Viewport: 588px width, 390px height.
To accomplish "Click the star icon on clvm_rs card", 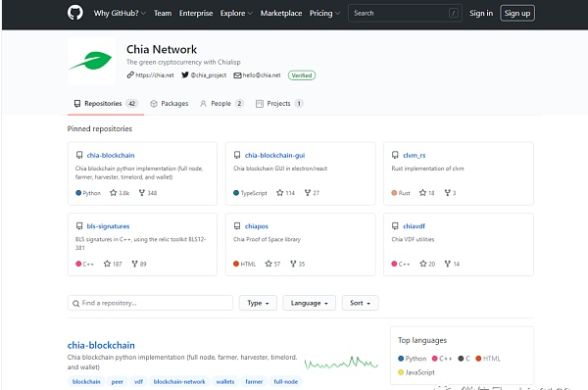I will [422, 193].
